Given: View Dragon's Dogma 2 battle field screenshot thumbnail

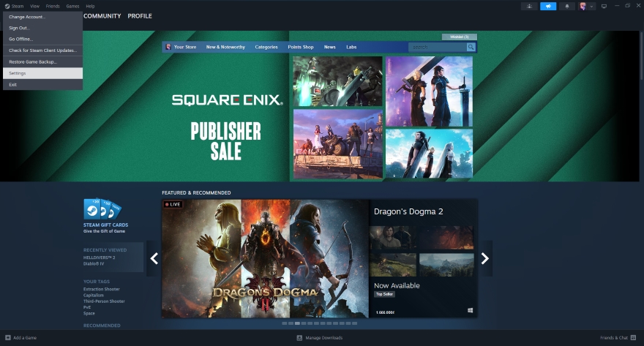Looking at the screenshot, I should pos(393,265).
